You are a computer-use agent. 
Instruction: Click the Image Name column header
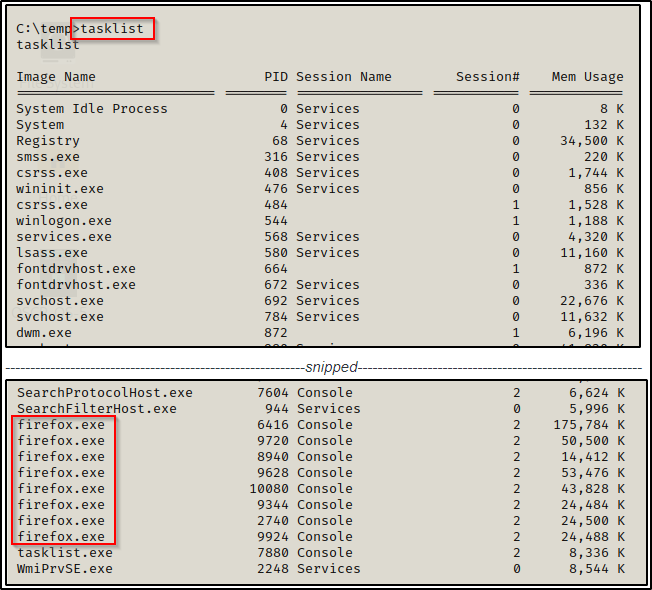[x=56, y=77]
